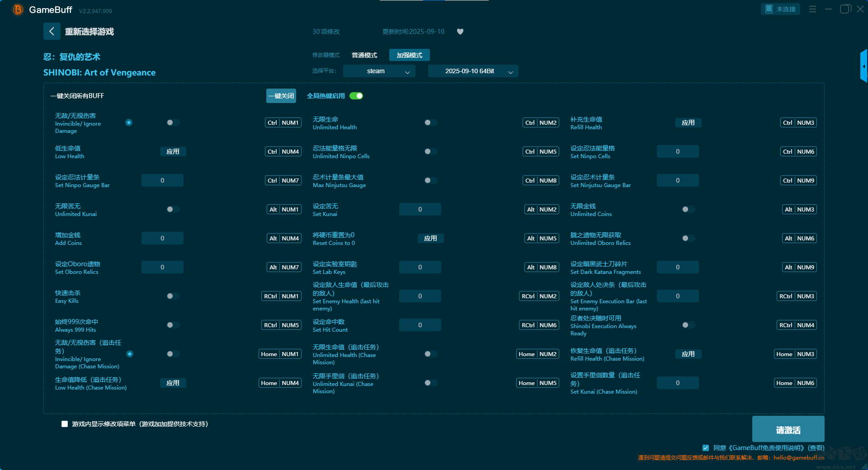
Task: Click the 未连接 connection status button
Action: pos(781,9)
